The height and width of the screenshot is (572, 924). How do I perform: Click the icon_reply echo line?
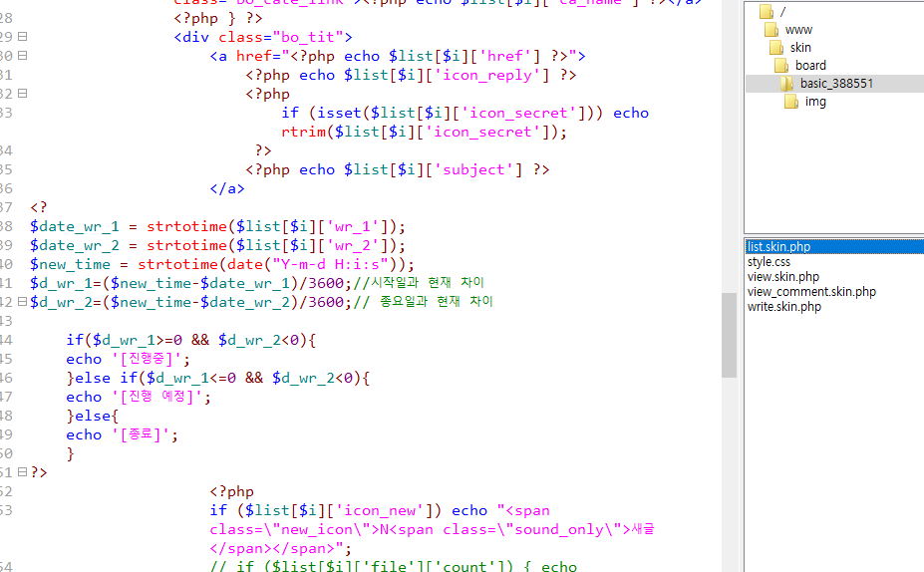click(411, 75)
